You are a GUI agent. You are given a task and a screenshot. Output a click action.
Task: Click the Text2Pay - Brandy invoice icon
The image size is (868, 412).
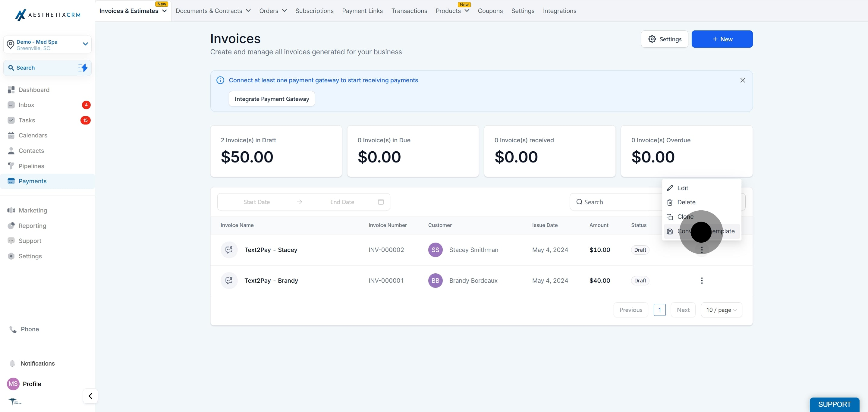coord(229,281)
